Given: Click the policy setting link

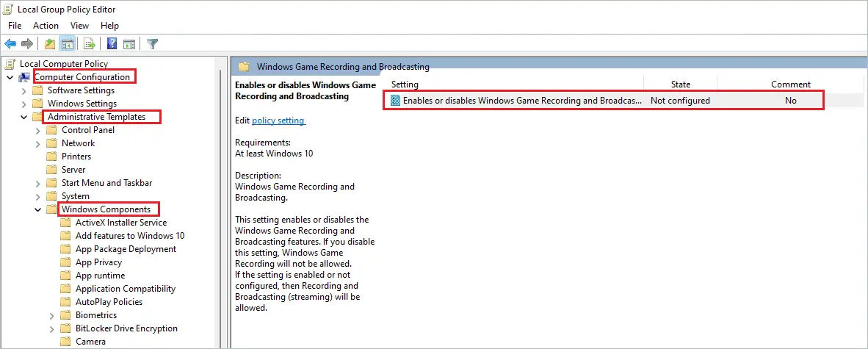Looking at the screenshot, I should coord(278,120).
